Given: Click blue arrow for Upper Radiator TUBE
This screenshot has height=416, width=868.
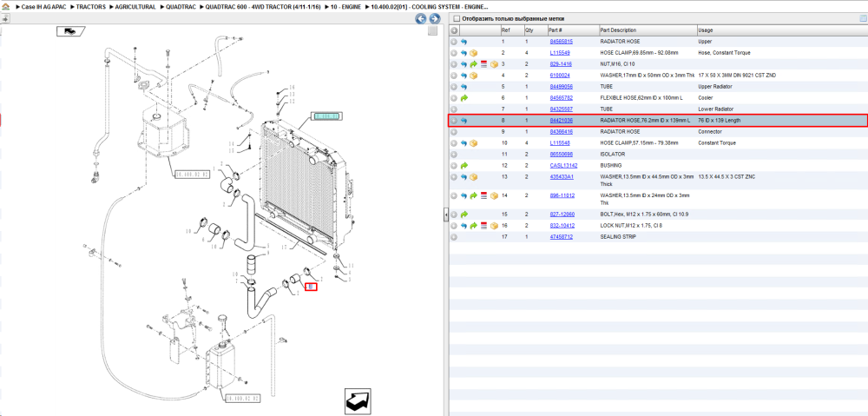Looking at the screenshot, I should point(464,87).
